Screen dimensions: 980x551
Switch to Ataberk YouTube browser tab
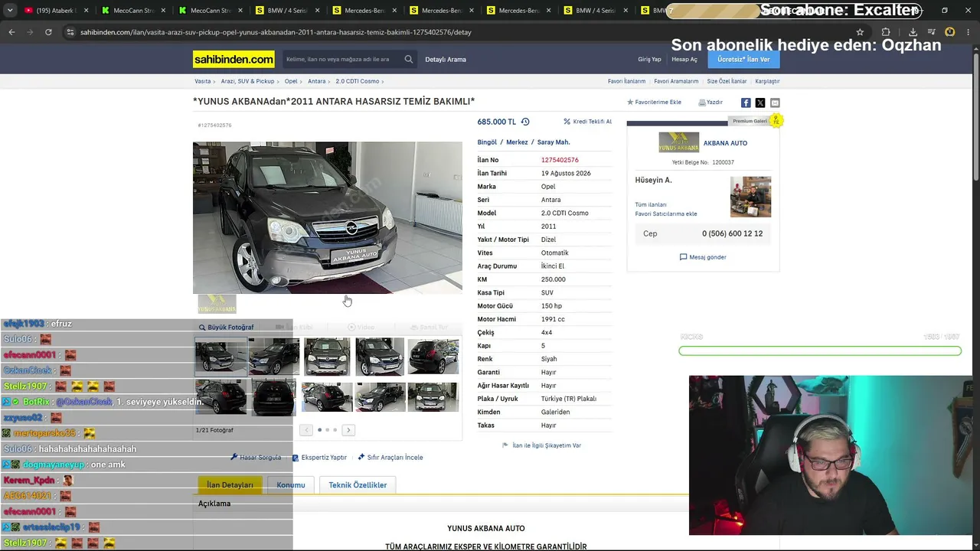(x=55, y=11)
